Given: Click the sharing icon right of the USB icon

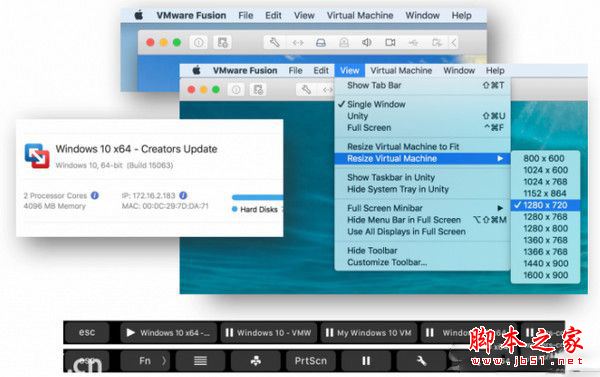Looking at the screenshot, I should click(x=437, y=42).
